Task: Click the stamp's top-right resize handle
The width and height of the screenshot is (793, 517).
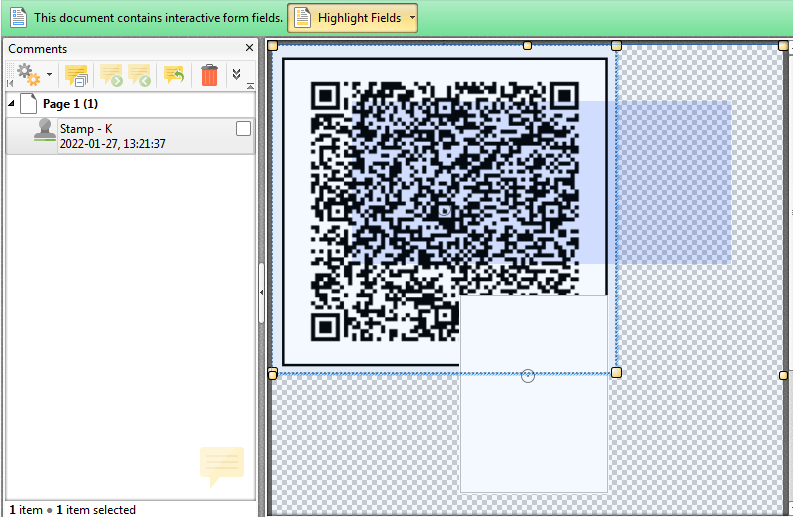Action: click(616, 46)
